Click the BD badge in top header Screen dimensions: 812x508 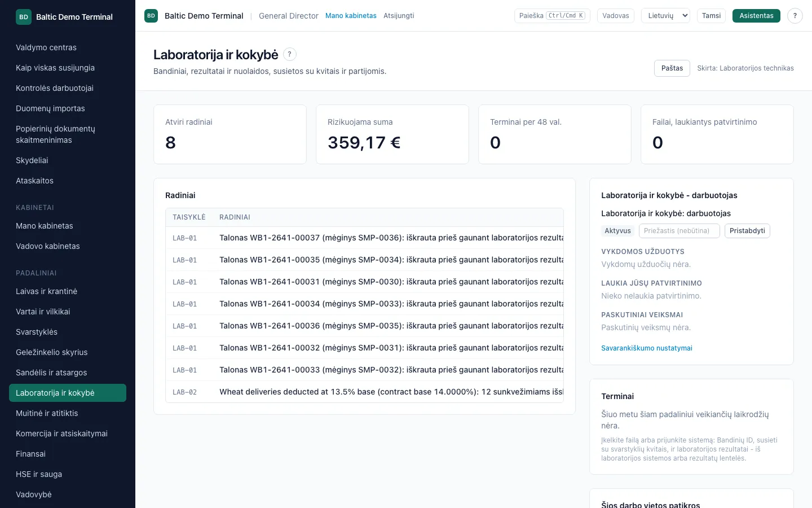coord(151,16)
